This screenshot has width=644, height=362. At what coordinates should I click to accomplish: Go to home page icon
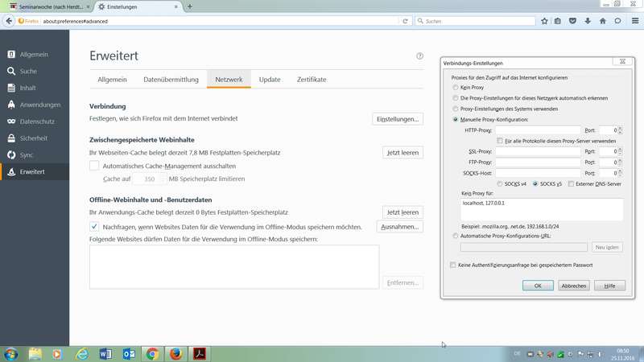pyautogui.click(x=602, y=21)
